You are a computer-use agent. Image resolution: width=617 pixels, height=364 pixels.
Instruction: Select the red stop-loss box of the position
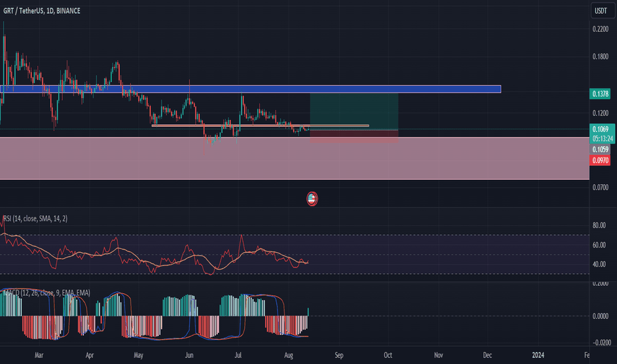coord(354,136)
